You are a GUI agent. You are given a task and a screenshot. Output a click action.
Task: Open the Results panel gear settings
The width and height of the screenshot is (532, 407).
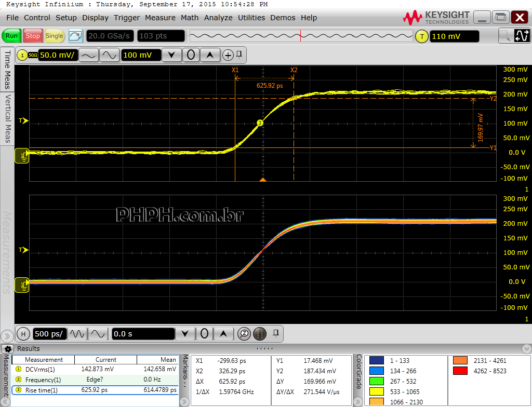(8, 349)
